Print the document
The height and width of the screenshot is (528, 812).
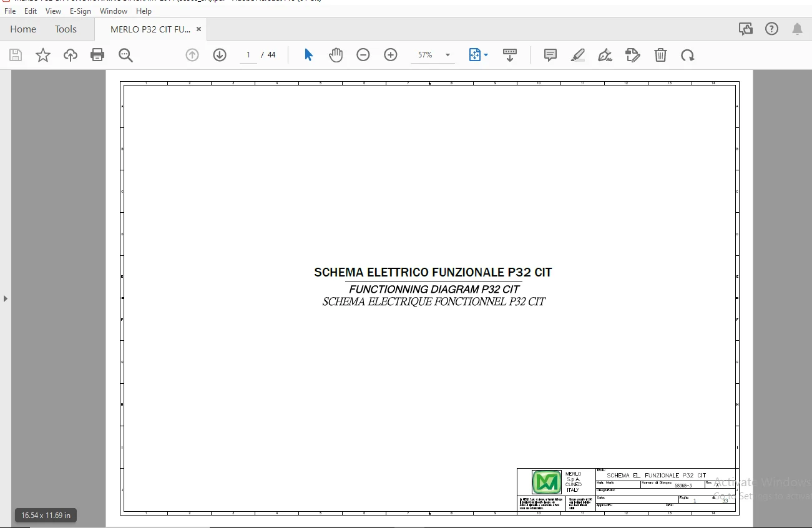coord(97,55)
